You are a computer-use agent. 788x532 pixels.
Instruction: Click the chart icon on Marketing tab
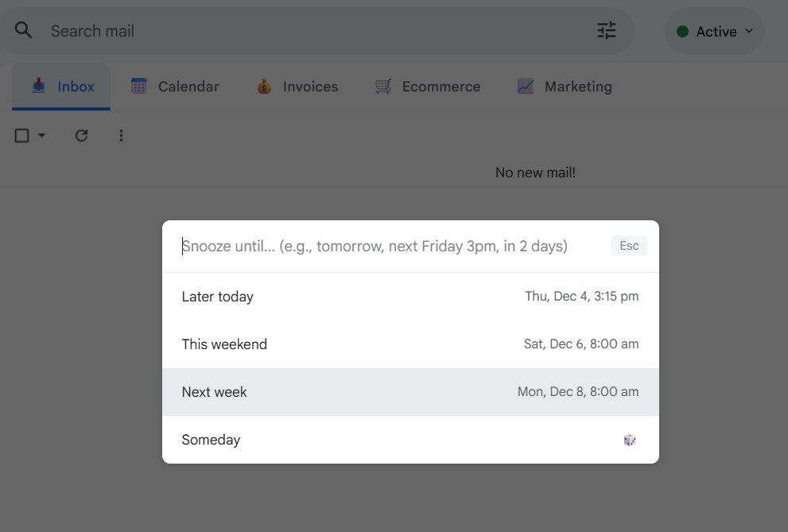tap(526, 86)
